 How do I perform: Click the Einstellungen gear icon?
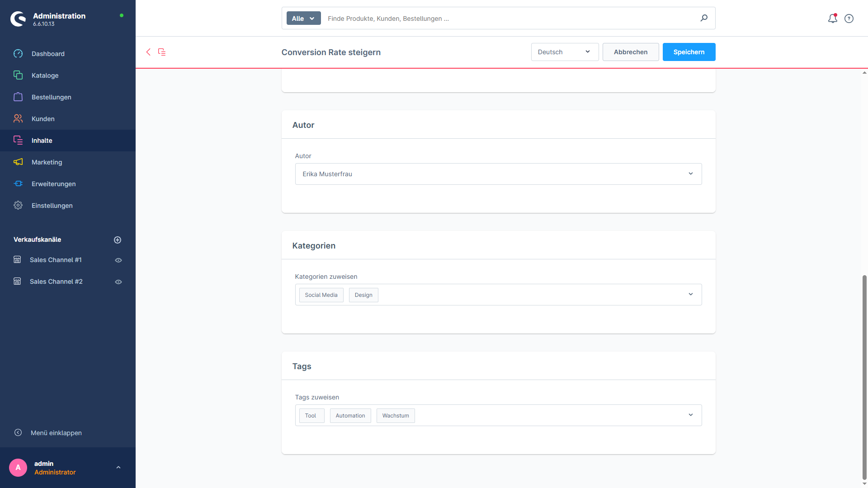(18, 206)
